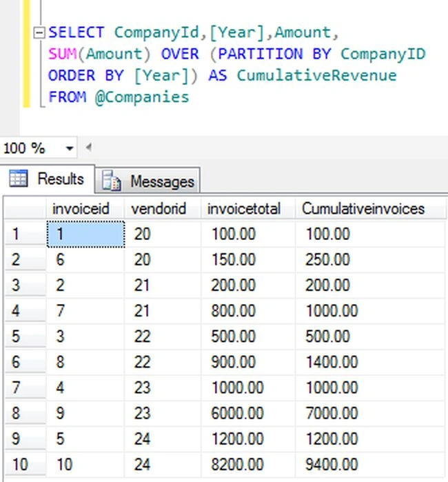Image resolution: width=448 pixels, height=482 pixels.
Task: Select row header number 8
Action: click(26, 413)
